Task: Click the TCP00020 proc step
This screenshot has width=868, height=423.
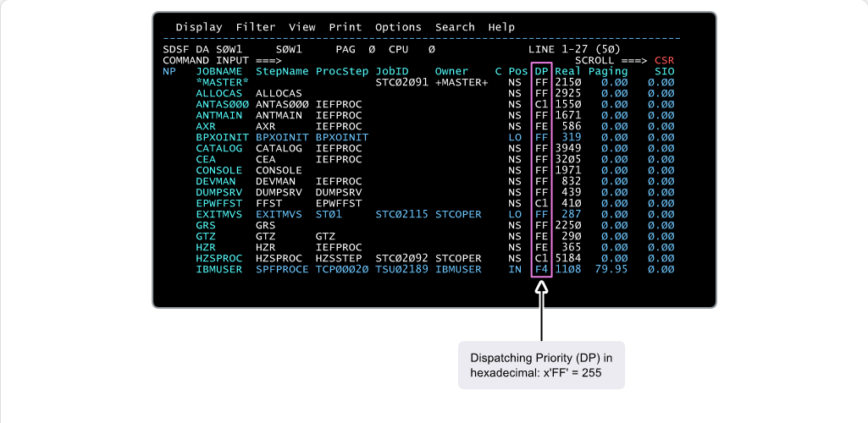Action: pos(341,269)
